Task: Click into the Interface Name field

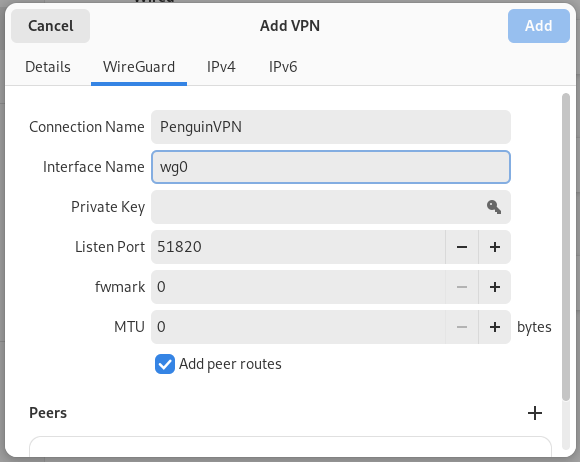Action: 331,167
